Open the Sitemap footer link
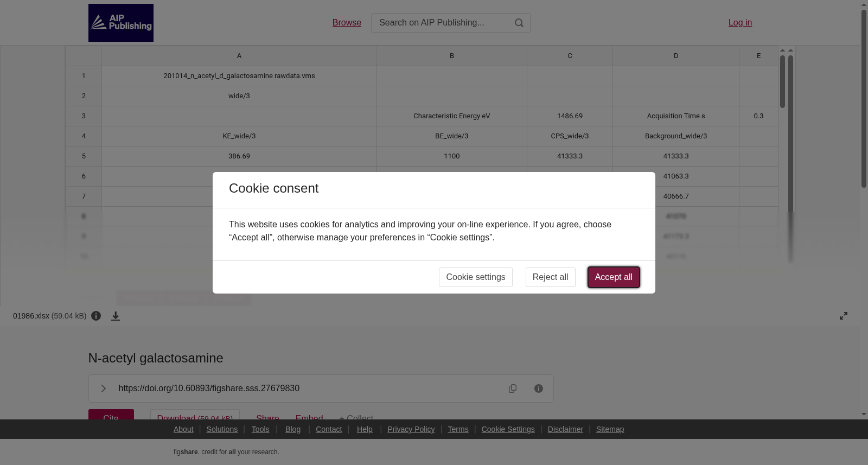This screenshot has height=465, width=868. pos(610,429)
